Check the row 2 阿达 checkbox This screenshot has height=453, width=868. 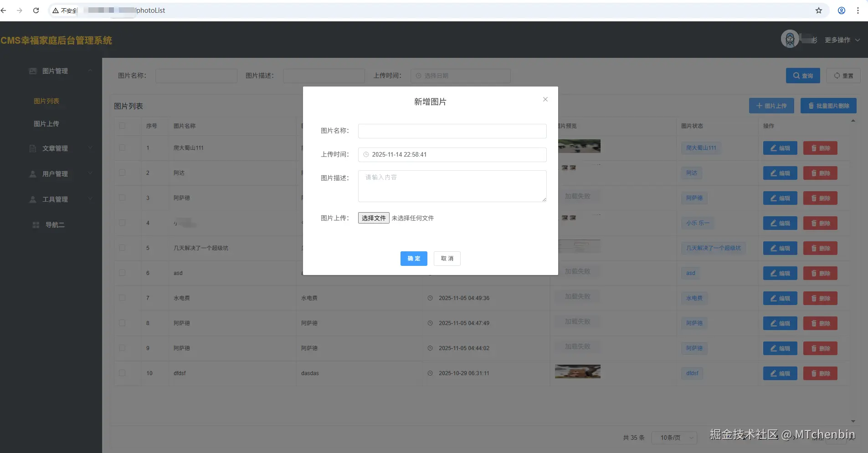(122, 173)
